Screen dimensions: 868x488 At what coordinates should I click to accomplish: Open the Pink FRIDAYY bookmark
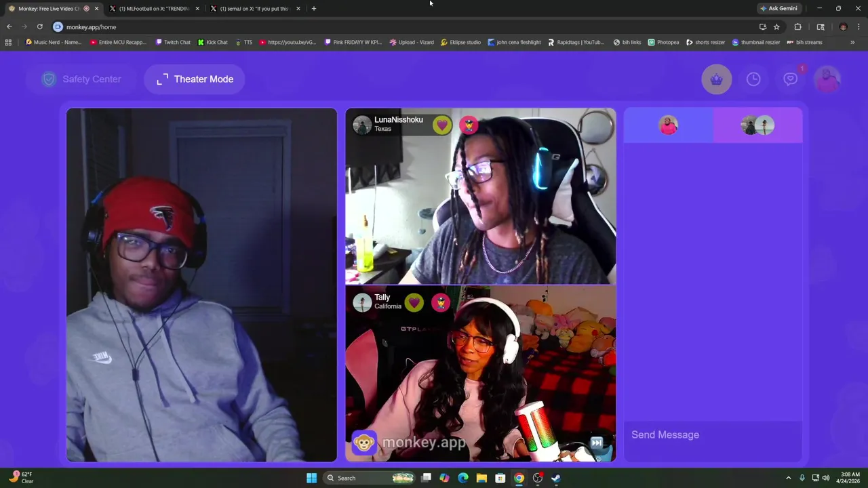pyautogui.click(x=353, y=42)
